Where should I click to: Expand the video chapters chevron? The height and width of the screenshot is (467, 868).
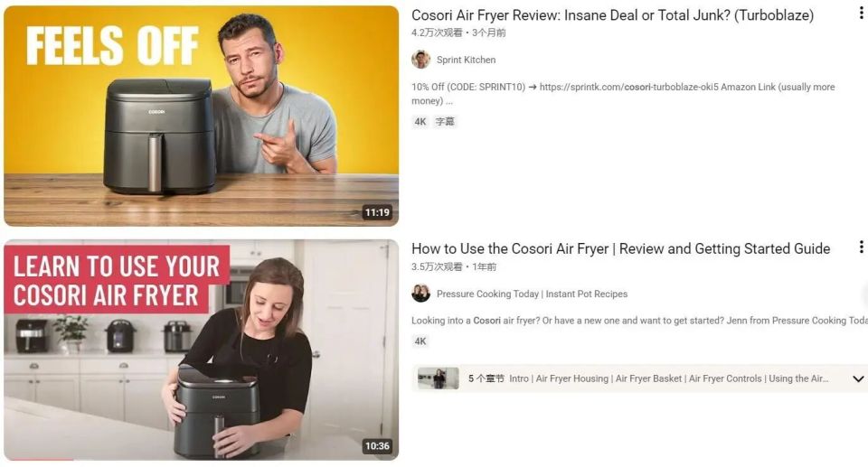click(858, 379)
